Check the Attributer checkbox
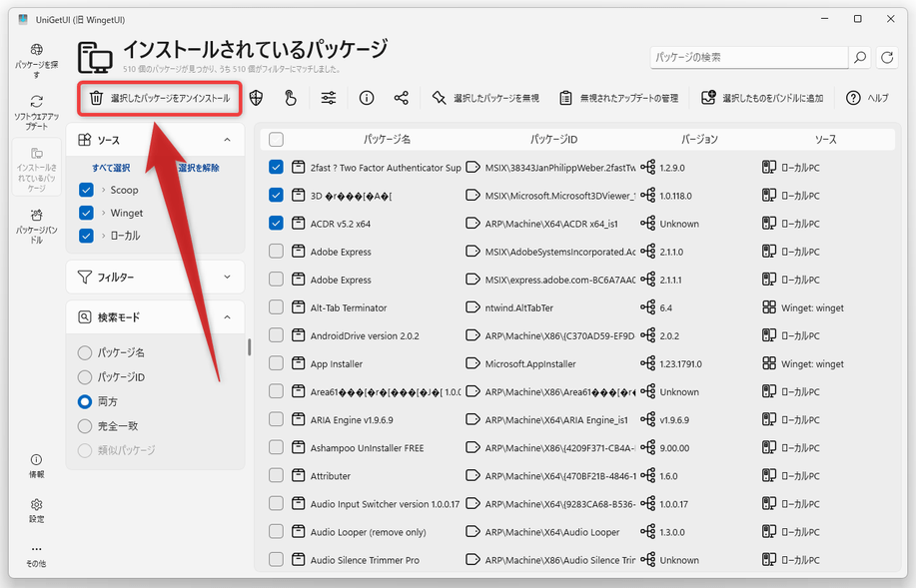This screenshot has height=588, width=916. 276,475
